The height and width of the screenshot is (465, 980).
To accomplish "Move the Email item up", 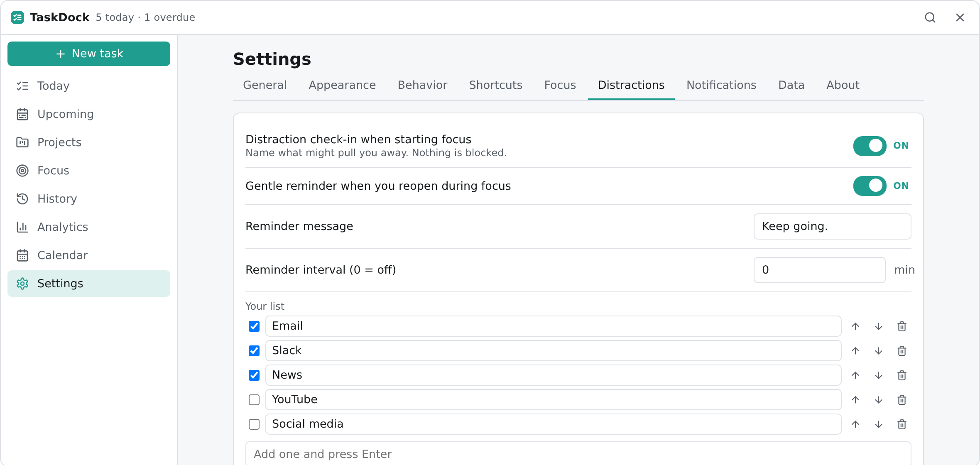I will (855, 326).
